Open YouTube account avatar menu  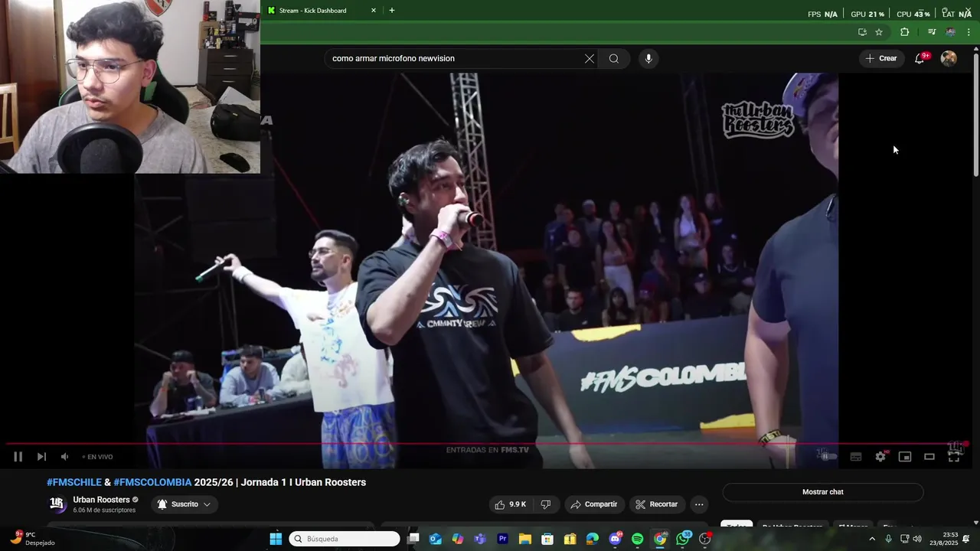949,59
